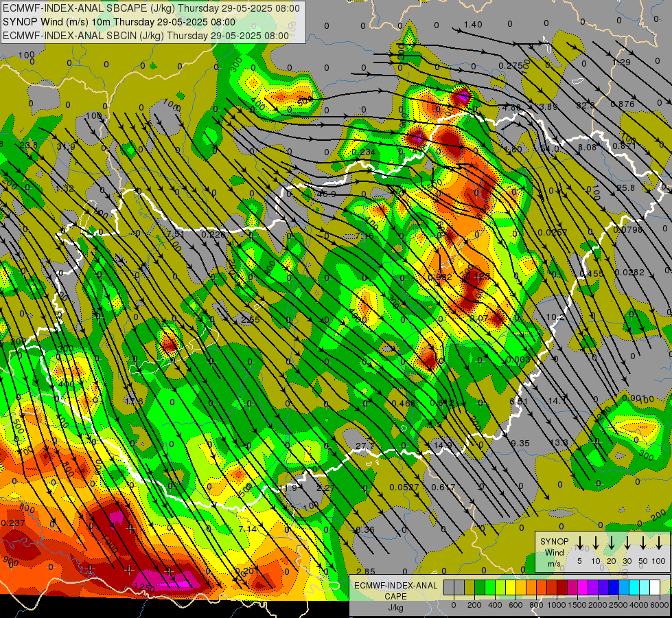The height and width of the screenshot is (618, 672).
Task: Click the map value 0.0527
Action: point(404,488)
